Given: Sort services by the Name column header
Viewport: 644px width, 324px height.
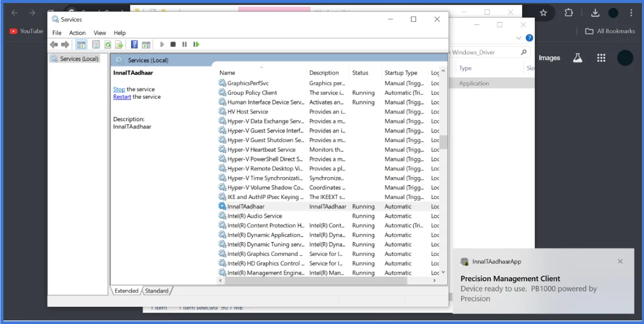Looking at the screenshot, I should pos(262,73).
